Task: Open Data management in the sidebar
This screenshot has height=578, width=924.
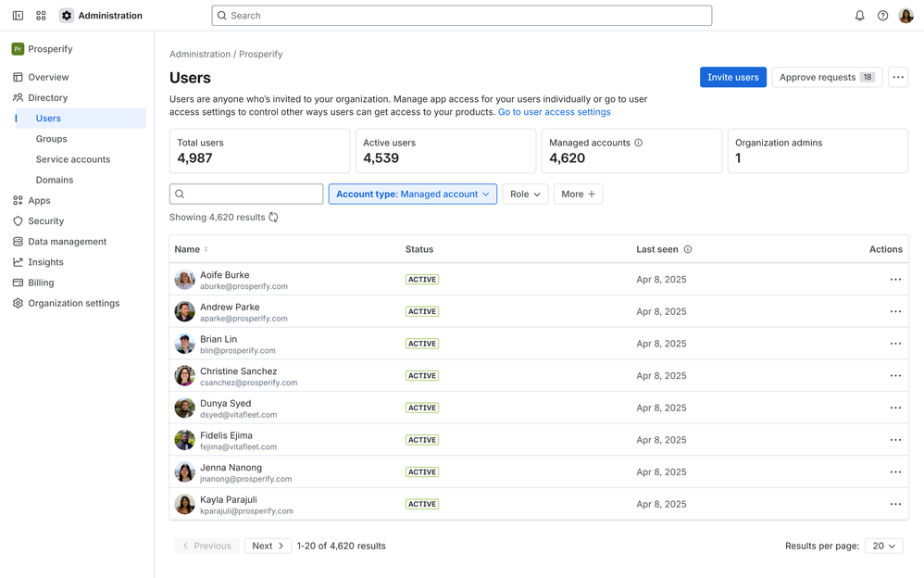Action: point(68,242)
